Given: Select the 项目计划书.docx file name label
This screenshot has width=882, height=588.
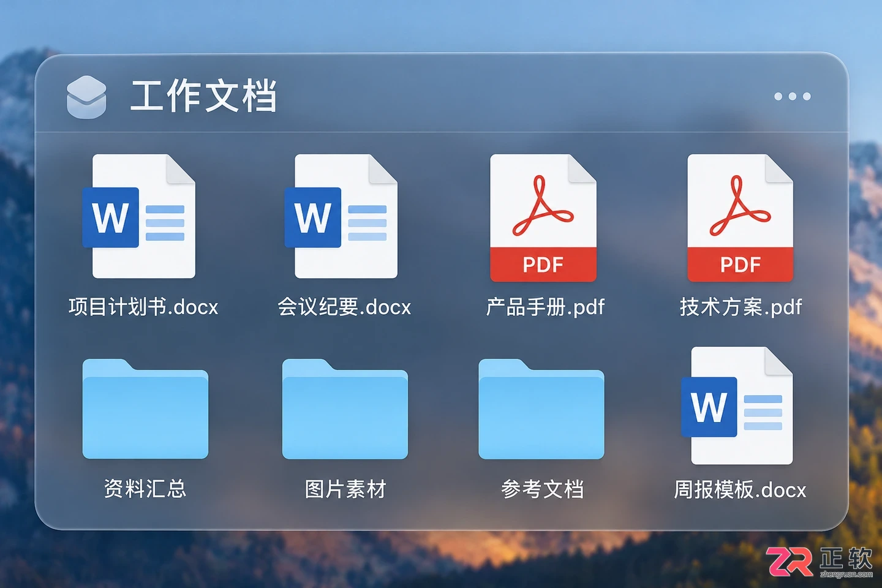Looking at the screenshot, I should pyautogui.click(x=143, y=307).
